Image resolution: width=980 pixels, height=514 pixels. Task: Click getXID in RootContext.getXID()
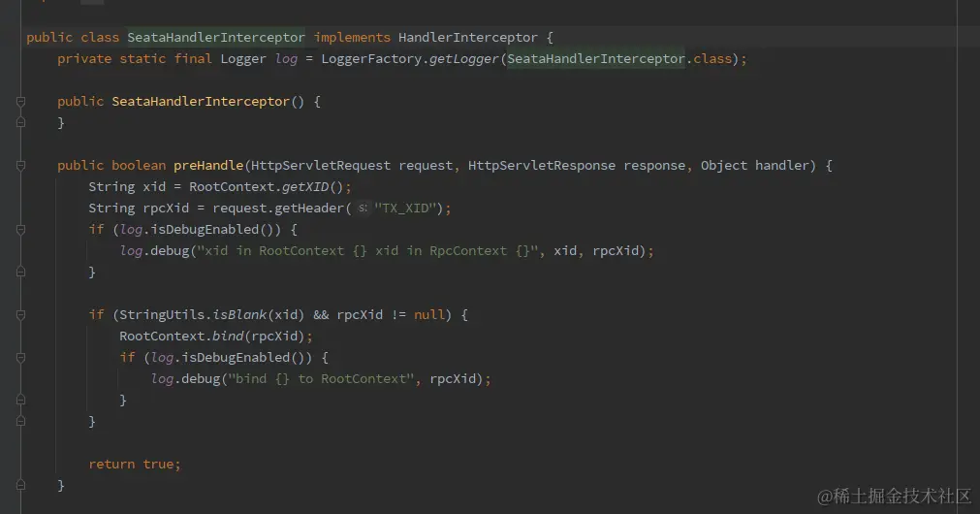[x=305, y=187]
